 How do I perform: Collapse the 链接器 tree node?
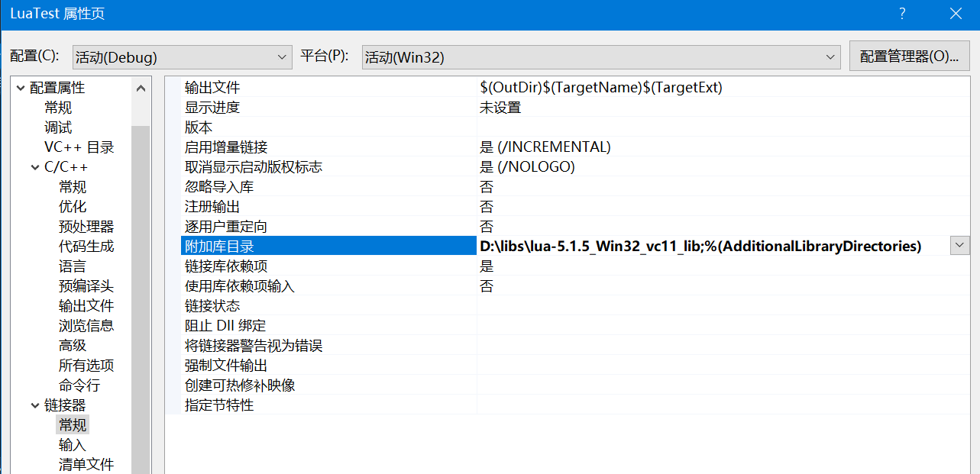point(35,406)
